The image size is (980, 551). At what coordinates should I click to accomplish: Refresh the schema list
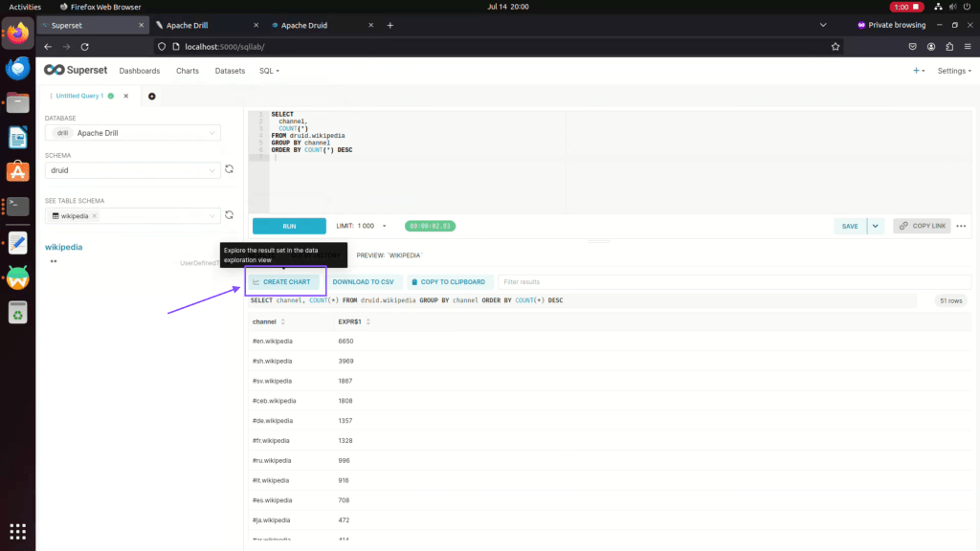click(229, 170)
